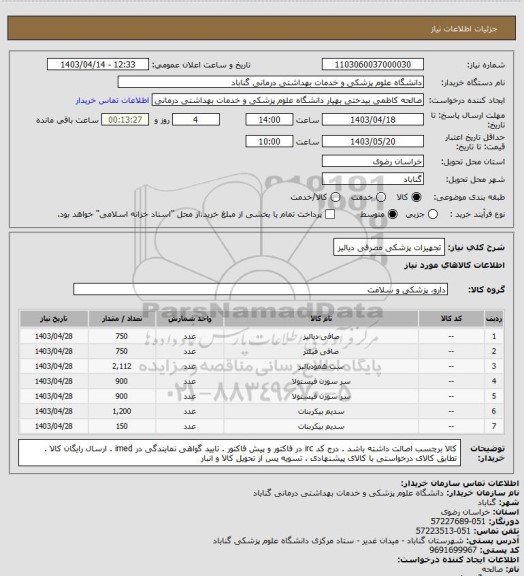Click the اطلاعات تماس سازمان خریدار heading
Screen dimensions: 524x576
(x=460, y=483)
